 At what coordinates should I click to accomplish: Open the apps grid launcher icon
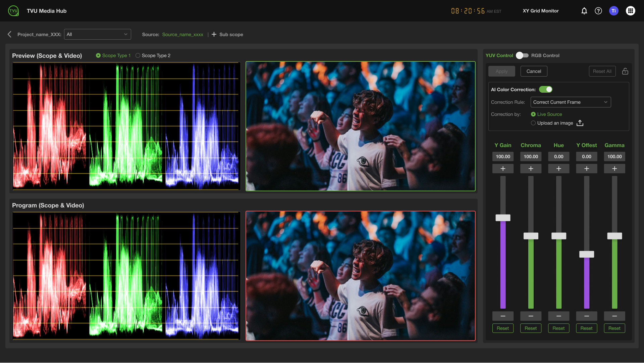pos(631,11)
